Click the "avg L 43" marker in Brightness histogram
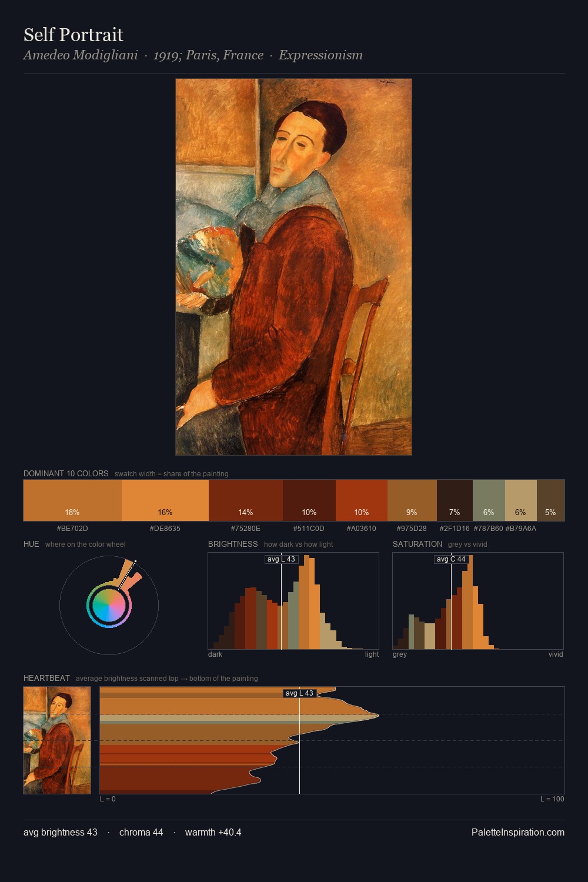This screenshot has height=882, width=588. point(281,559)
